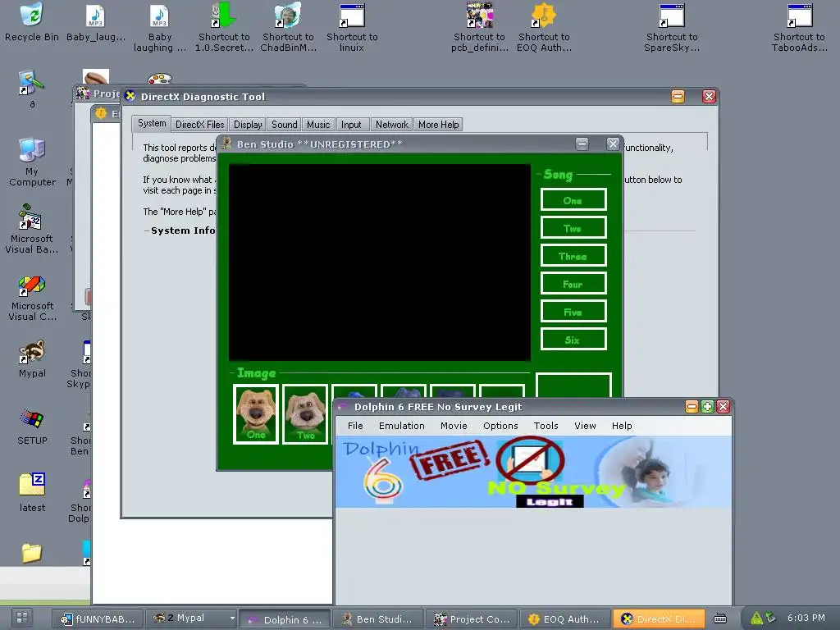This screenshot has width=840, height=630.
Task: Switch to Project Co taskbar button
Action: pos(472,619)
